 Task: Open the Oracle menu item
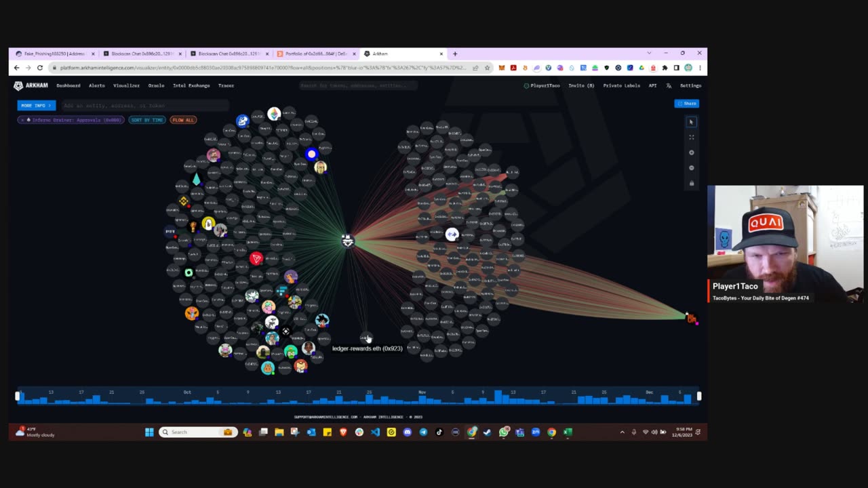156,85
